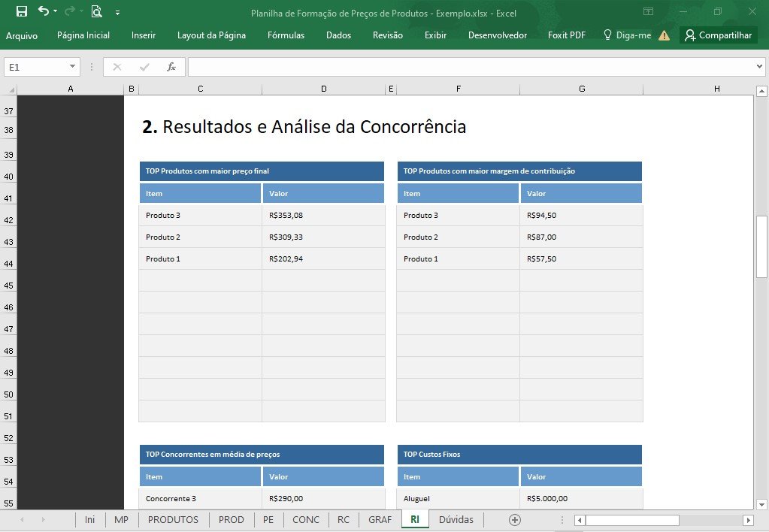Switch to the PE sheet tab
Image resolution: width=769 pixels, height=532 pixels.
[x=268, y=520]
